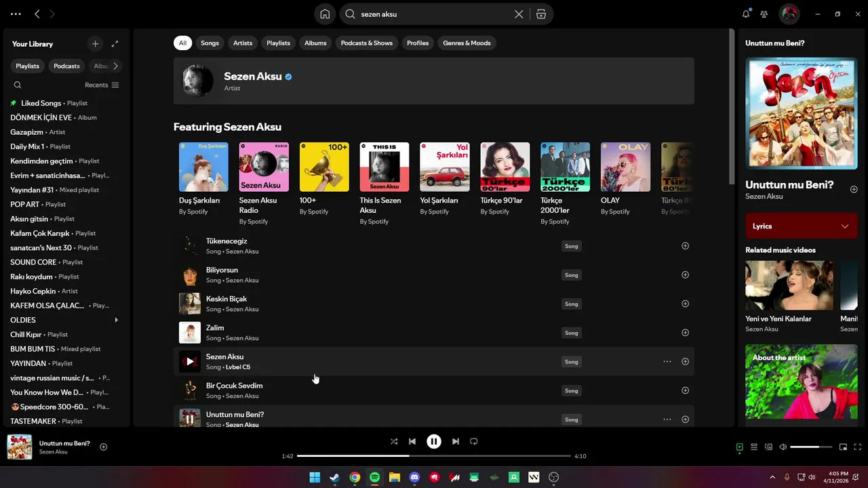Open Sezen Aksu link under the right panel title
Image resolution: width=868 pixels, height=488 pixels.
click(x=764, y=197)
